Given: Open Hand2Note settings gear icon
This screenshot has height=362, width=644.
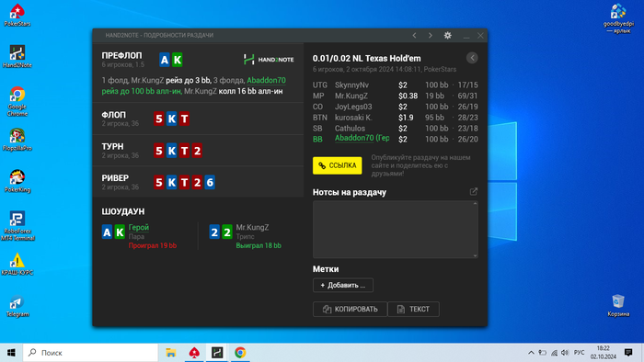Looking at the screenshot, I should point(448,35).
